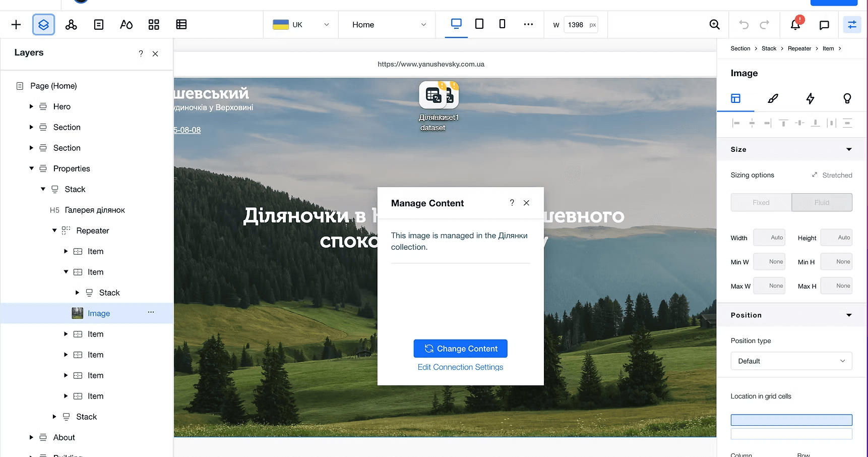
Task: Click the Change Content button
Action: coord(460,349)
